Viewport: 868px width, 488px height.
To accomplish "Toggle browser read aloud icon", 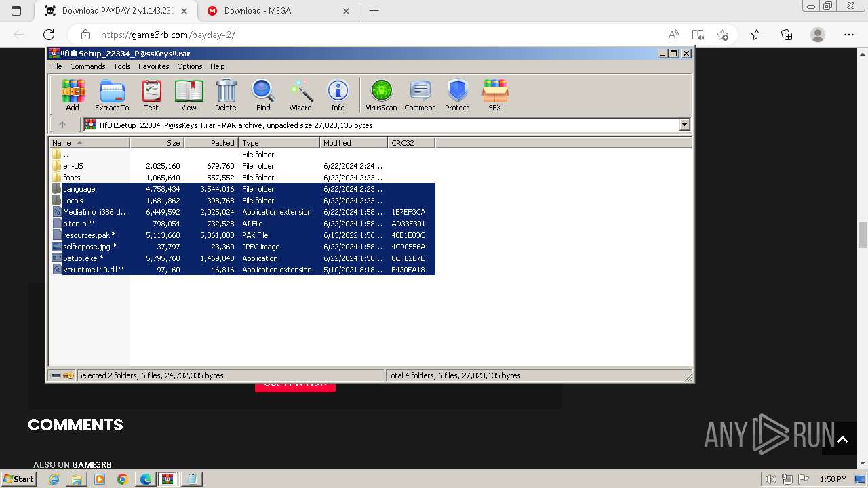I will (673, 35).
